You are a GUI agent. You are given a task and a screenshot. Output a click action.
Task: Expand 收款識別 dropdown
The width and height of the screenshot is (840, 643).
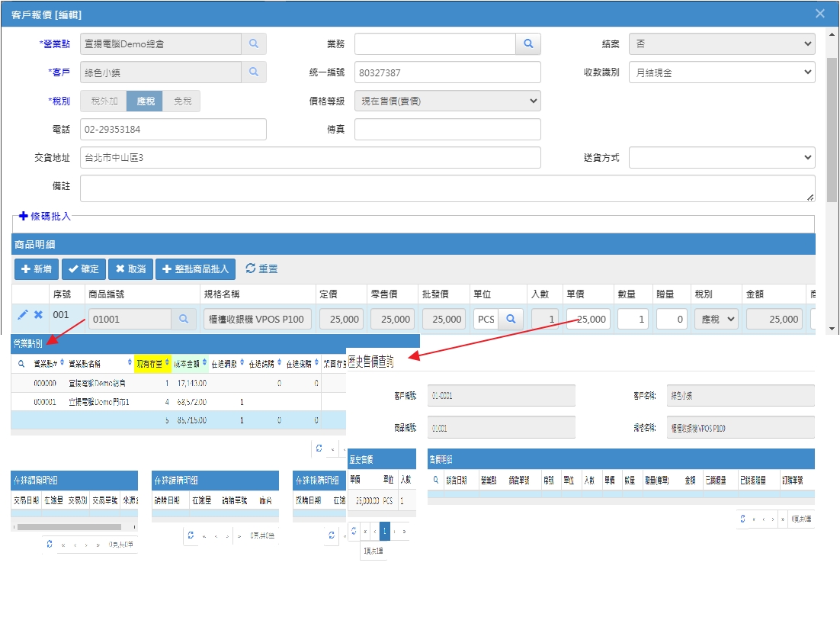tap(721, 72)
